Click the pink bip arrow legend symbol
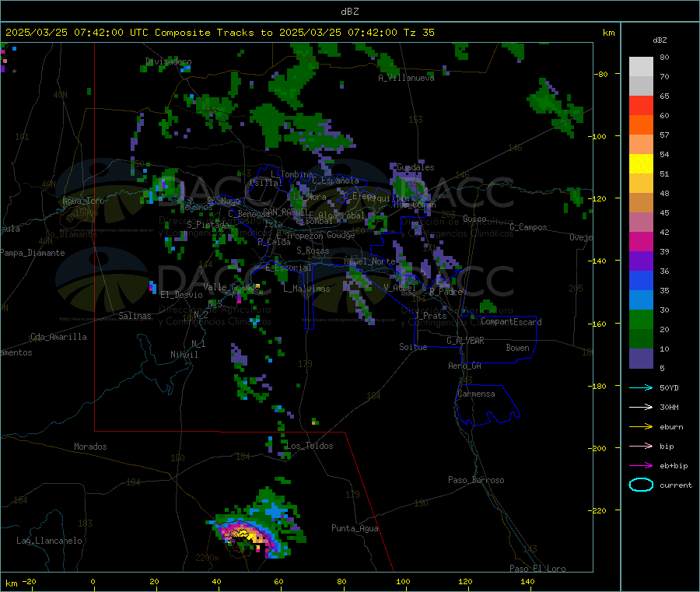700x592 pixels. 641,446
